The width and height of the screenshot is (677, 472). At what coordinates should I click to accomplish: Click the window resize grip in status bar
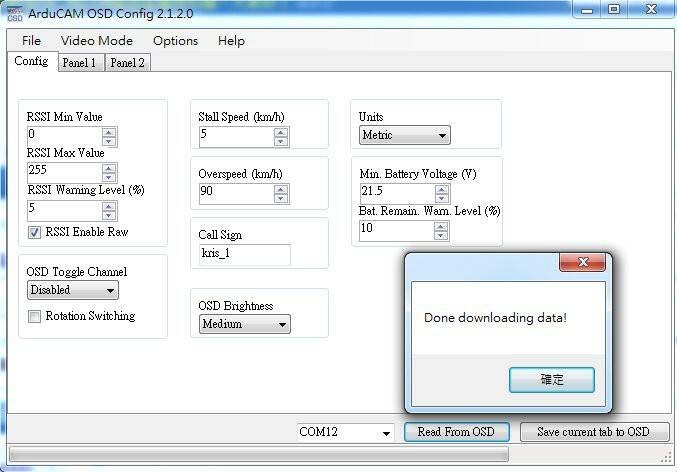666,458
